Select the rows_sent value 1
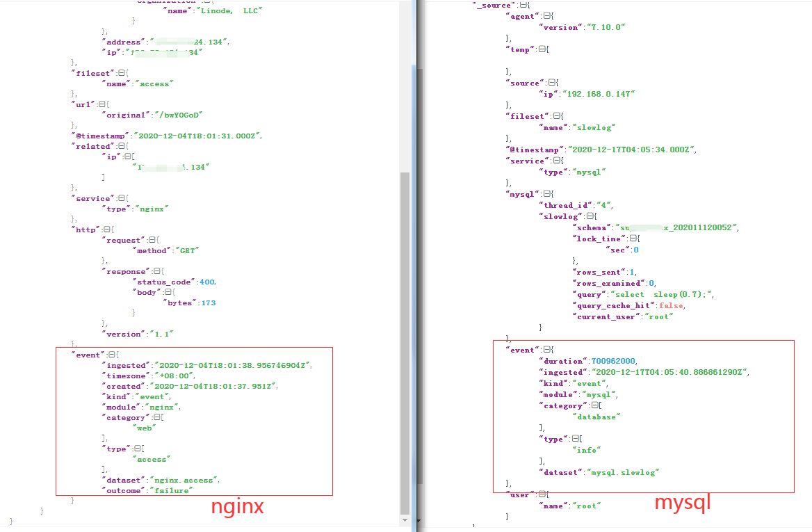812x532 pixels. click(631, 272)
